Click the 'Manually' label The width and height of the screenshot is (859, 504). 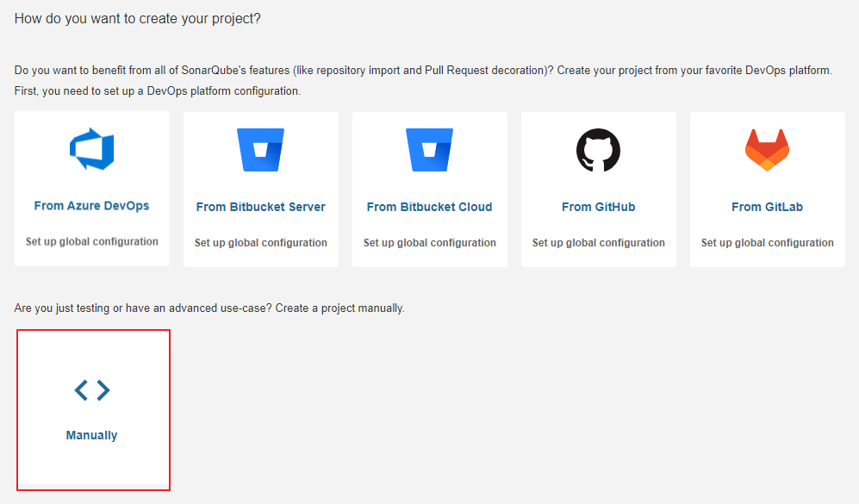[91, 435]
